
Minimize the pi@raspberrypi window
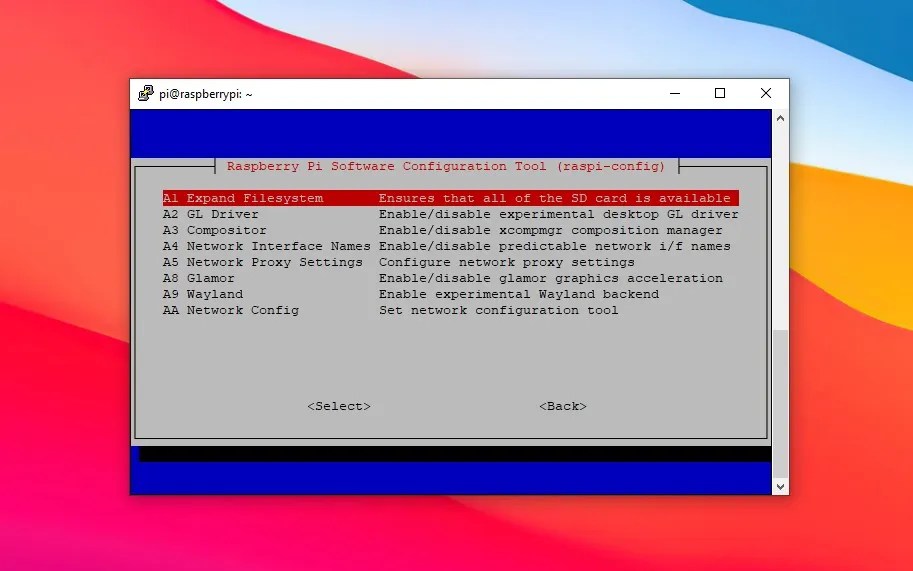coord(675,93)
